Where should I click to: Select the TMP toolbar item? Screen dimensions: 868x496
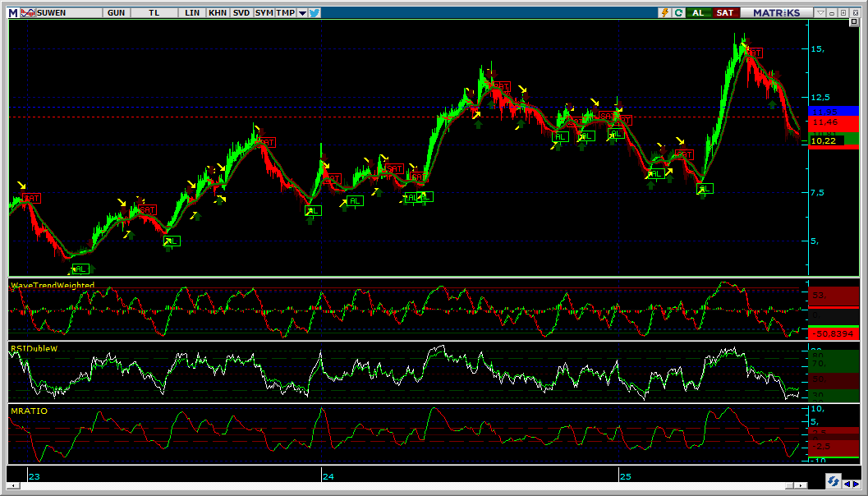click(x=286, y=13)
